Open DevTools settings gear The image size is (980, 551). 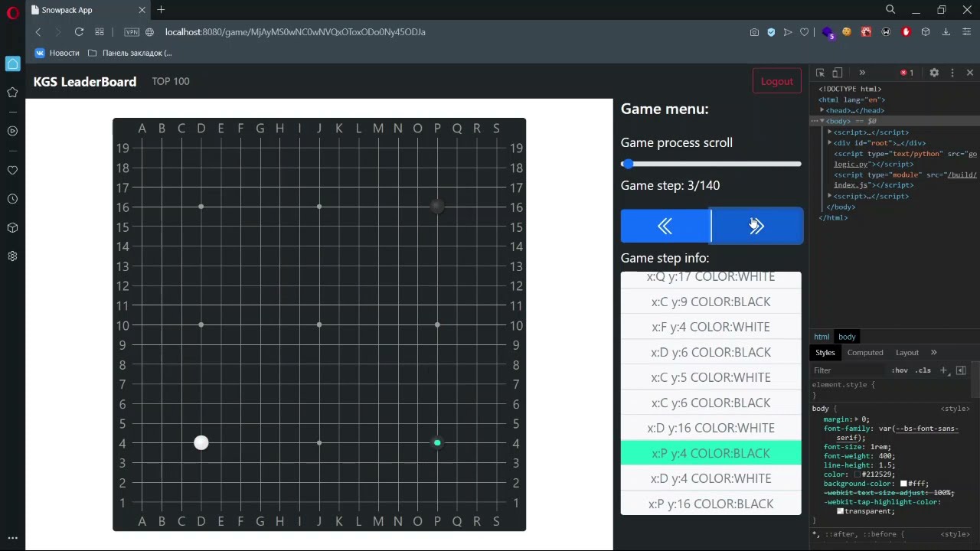click(x=934, y=73)
